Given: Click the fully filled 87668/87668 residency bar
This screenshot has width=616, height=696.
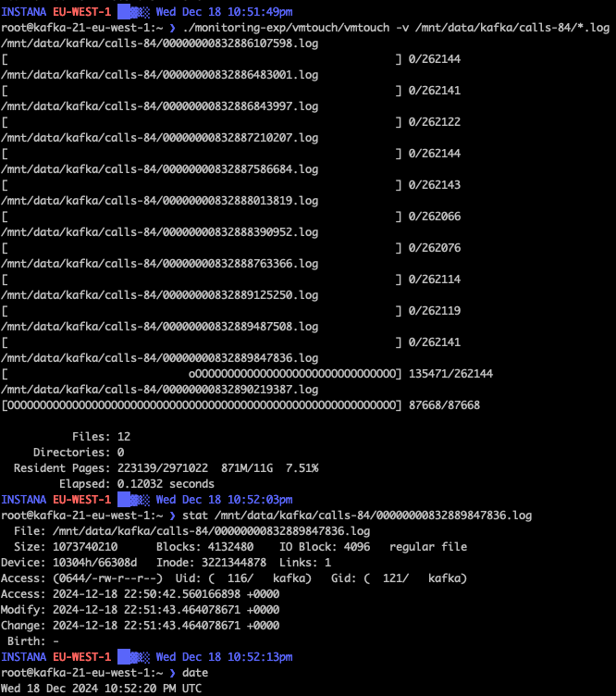Looking at the screenshot, I should pyautogui.click(x=202, y=404).
